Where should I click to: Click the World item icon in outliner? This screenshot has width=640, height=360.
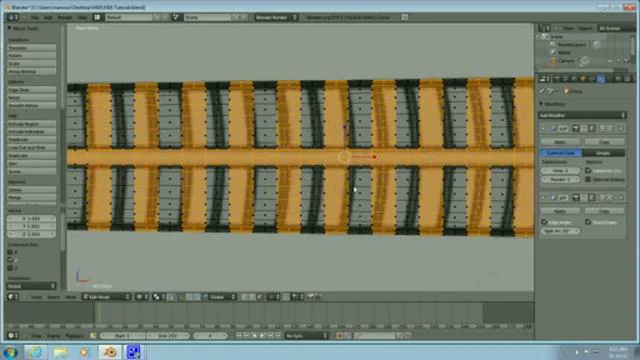tap(554, 52)
